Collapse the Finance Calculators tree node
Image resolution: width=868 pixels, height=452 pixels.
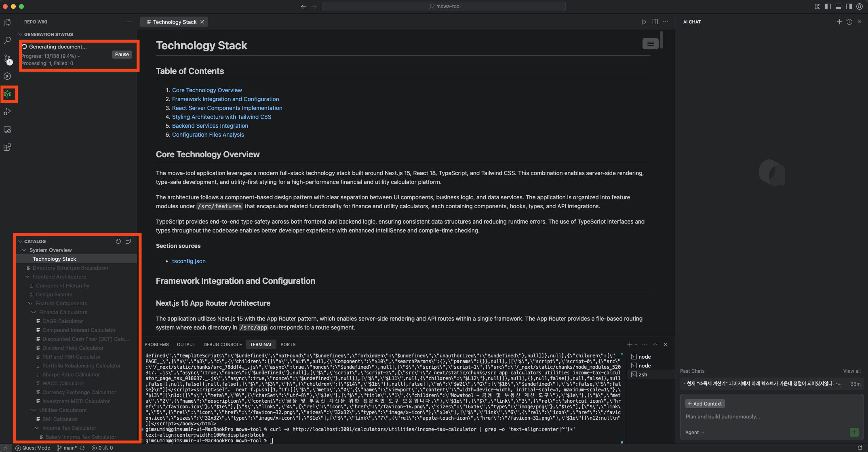(x=34, y=312)
